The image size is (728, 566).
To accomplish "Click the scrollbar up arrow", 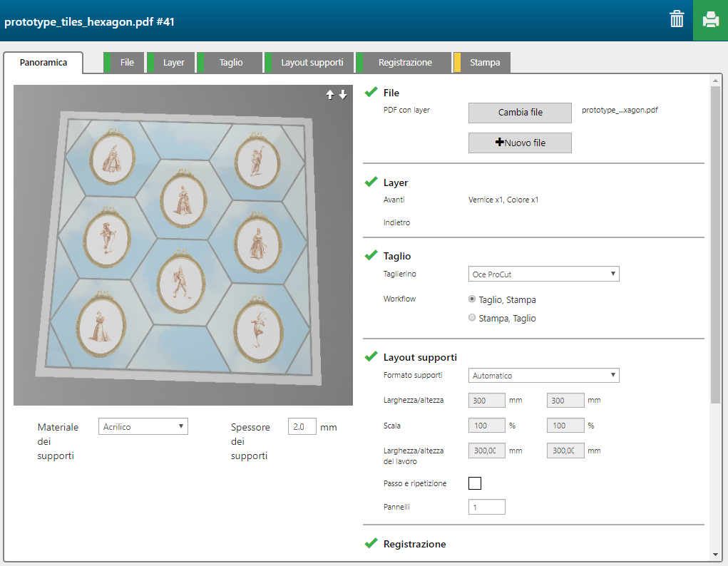I will tap(715, 81).
